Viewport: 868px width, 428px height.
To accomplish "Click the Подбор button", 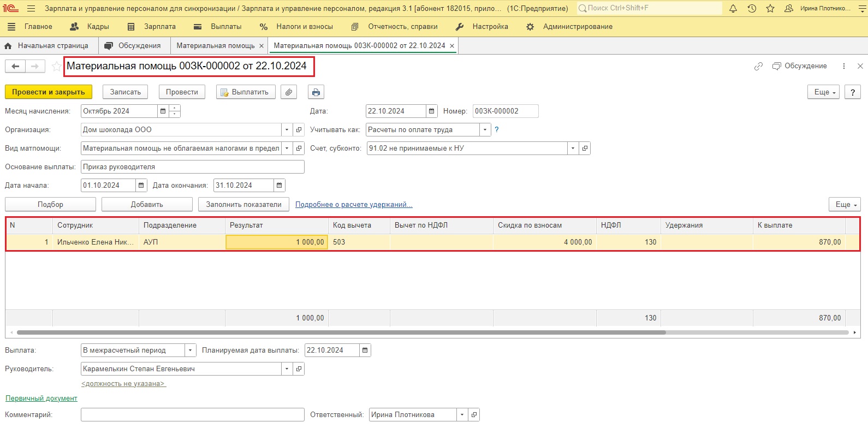I will [x=51, y=205].
